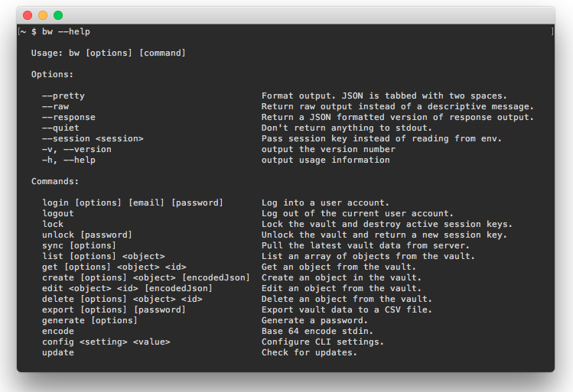Click the --quiet option text
This screenshot has width=573, height=392.
60,128
